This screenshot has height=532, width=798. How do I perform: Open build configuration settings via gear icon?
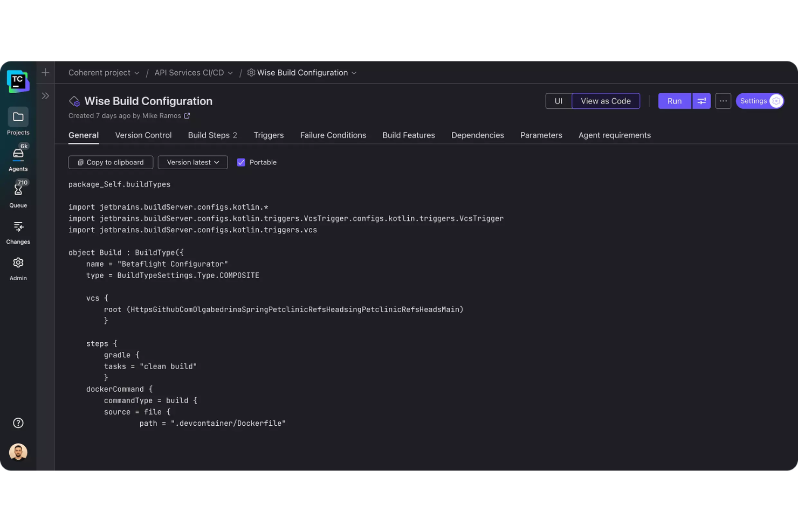(x=776, y=101)
